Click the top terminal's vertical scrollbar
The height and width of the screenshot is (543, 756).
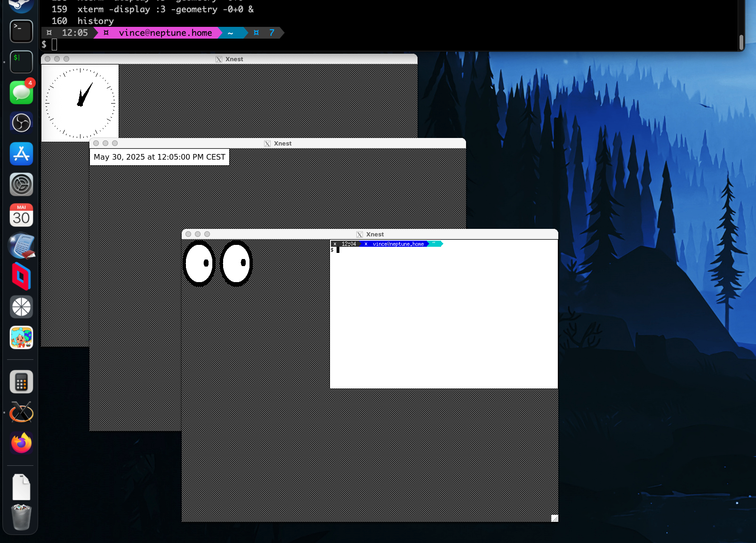coord(741,42)
